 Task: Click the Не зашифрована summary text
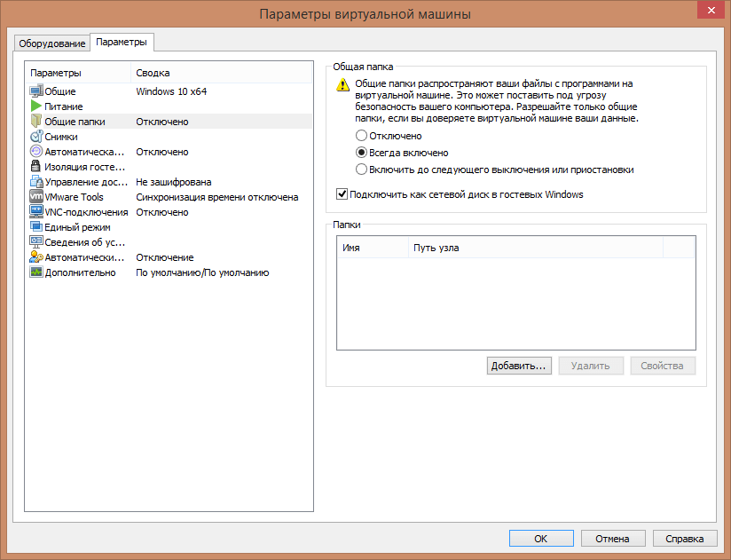[x=173, y=182]
